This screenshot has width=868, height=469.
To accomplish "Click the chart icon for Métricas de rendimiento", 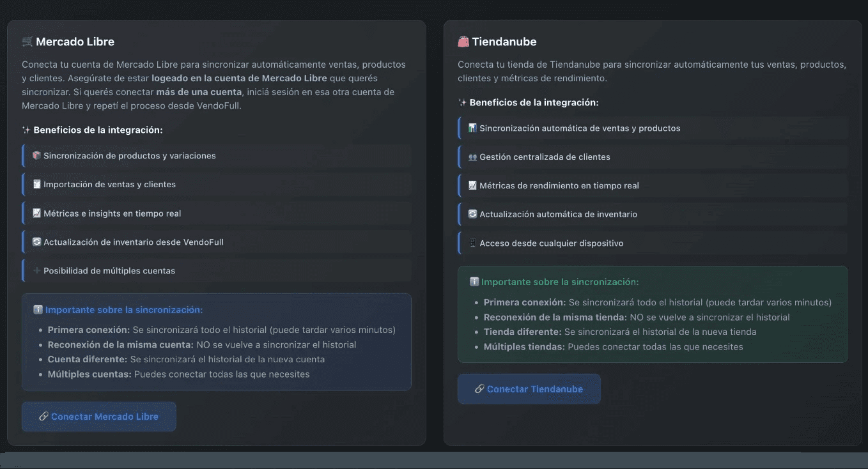I will (473, 186).
